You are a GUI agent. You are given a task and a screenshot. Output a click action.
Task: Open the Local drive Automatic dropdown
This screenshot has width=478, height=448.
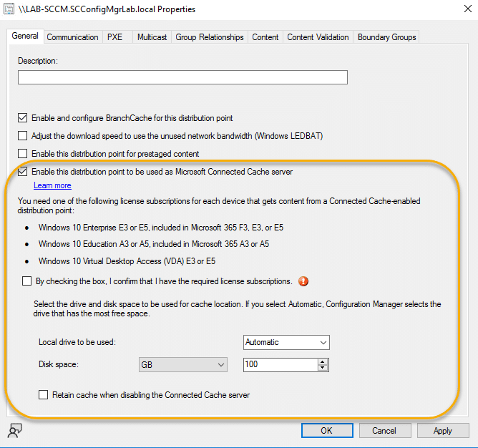coord(286,342)
